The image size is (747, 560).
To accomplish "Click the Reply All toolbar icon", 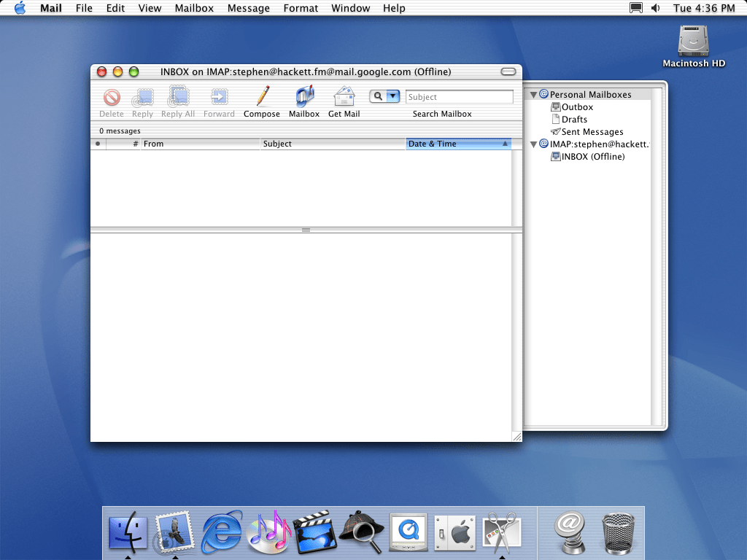I will (178, 97).
